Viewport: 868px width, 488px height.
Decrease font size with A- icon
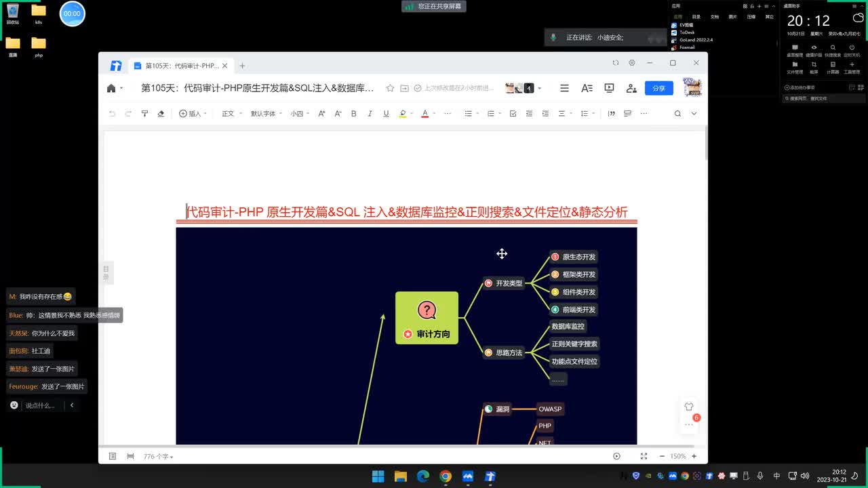[338, 114]
